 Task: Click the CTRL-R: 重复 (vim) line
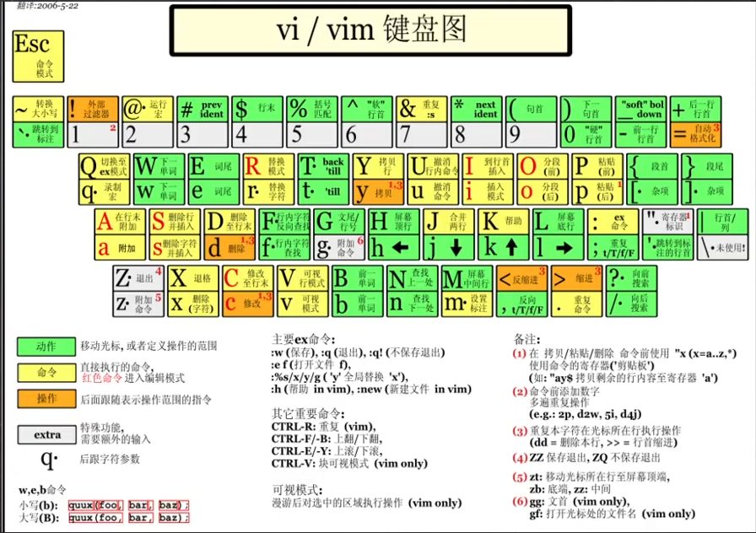(323, 427)
